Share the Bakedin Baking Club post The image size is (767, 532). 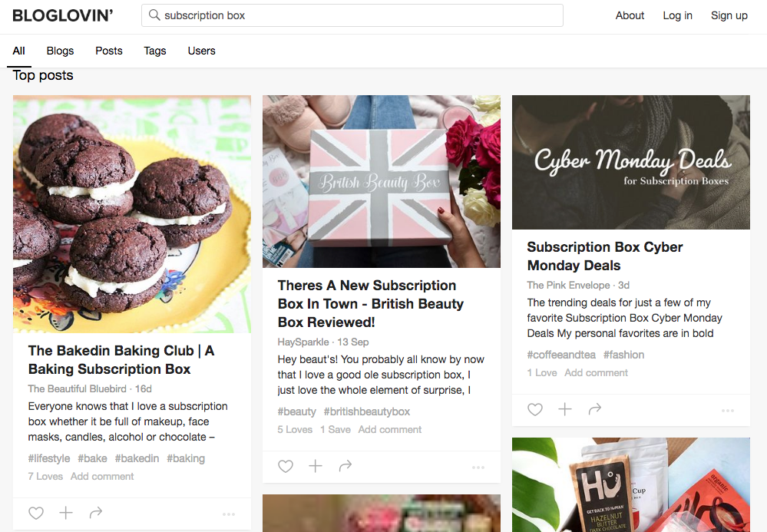coord(96,513)
